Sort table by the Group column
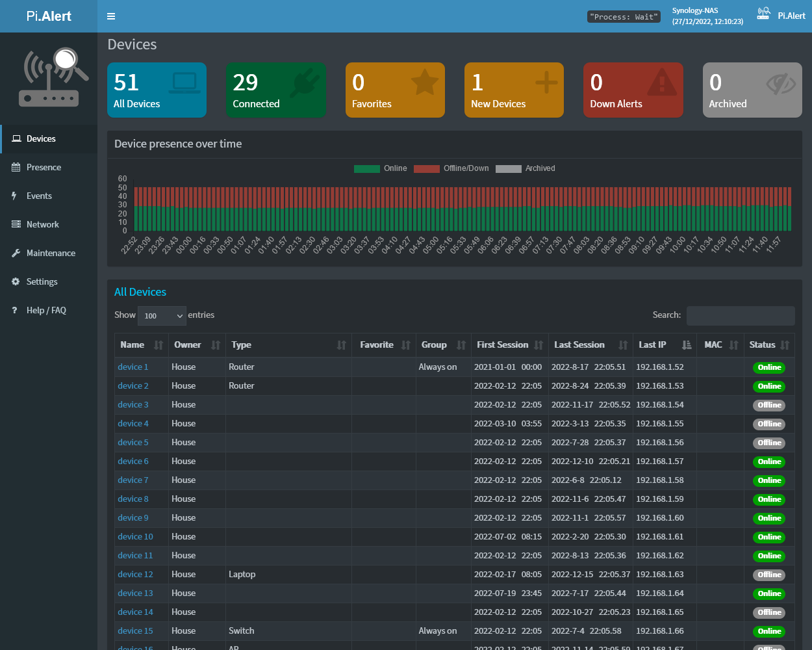 434,345
